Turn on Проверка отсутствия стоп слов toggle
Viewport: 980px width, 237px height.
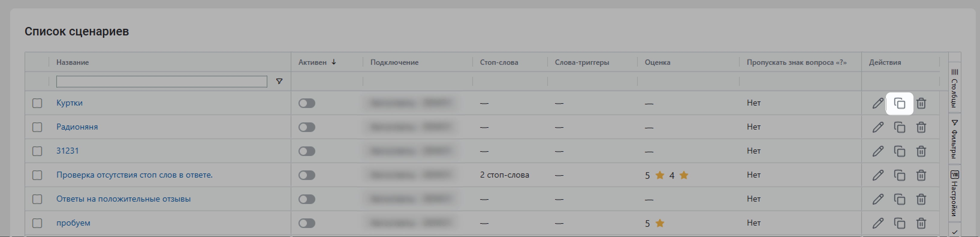point(307,175)
